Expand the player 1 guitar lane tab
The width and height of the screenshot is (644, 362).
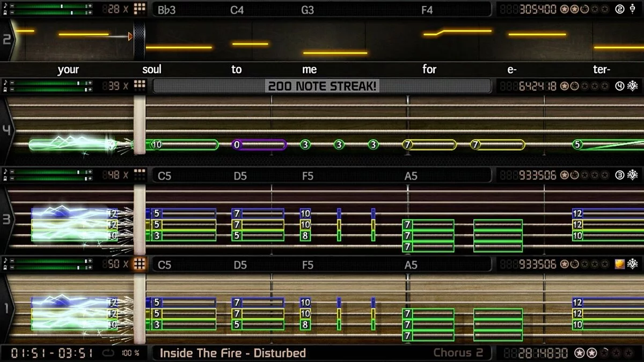pyautogui.click(x=8, y=308)
